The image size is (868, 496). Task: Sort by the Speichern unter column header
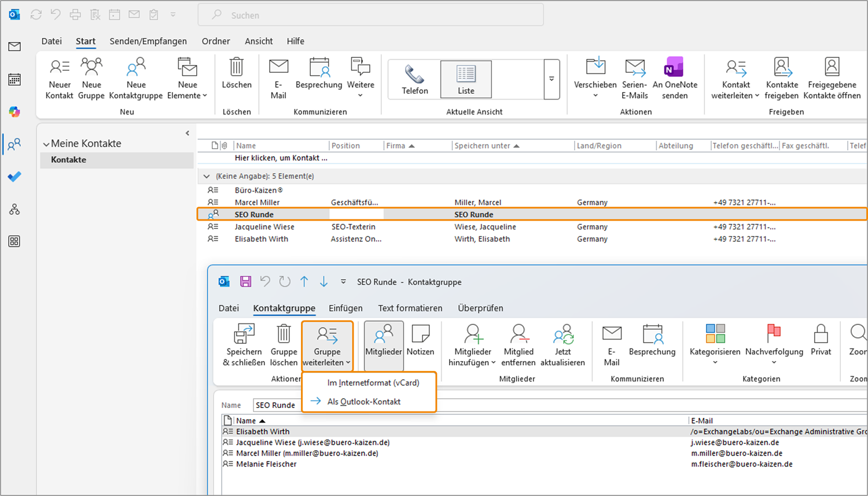[x=513, y=146]
